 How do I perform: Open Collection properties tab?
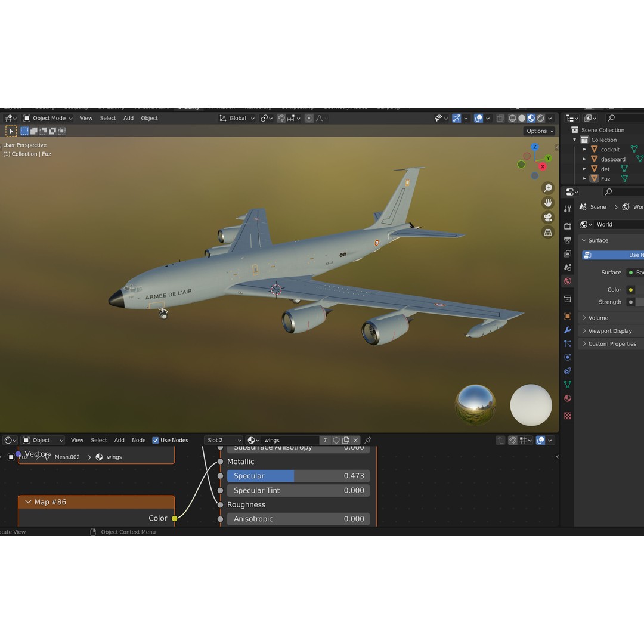click(x=568, y=299)
